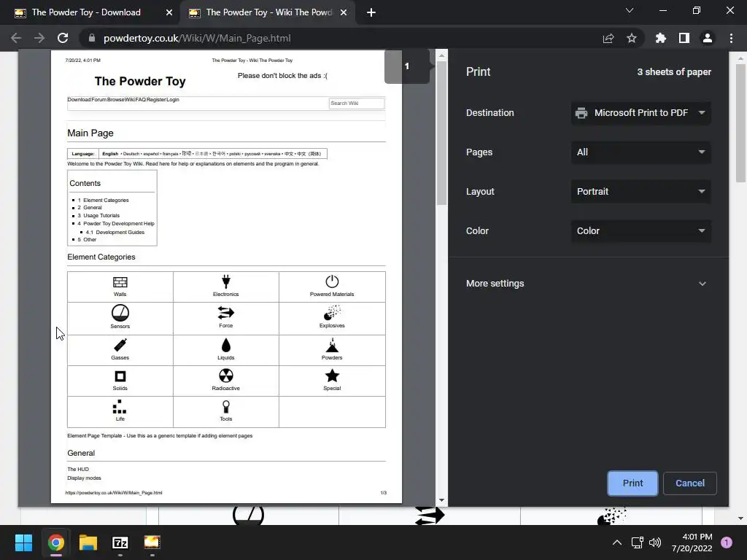Click the Force arrows icon in preview
747x560 pixels.
click(226, 313)
